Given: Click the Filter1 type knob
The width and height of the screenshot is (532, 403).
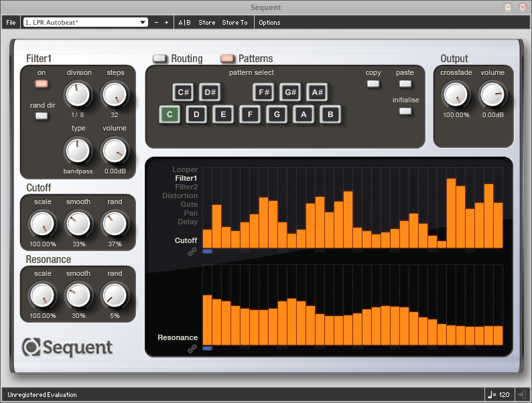Looking at the screenshot, I should pos(78,151).
